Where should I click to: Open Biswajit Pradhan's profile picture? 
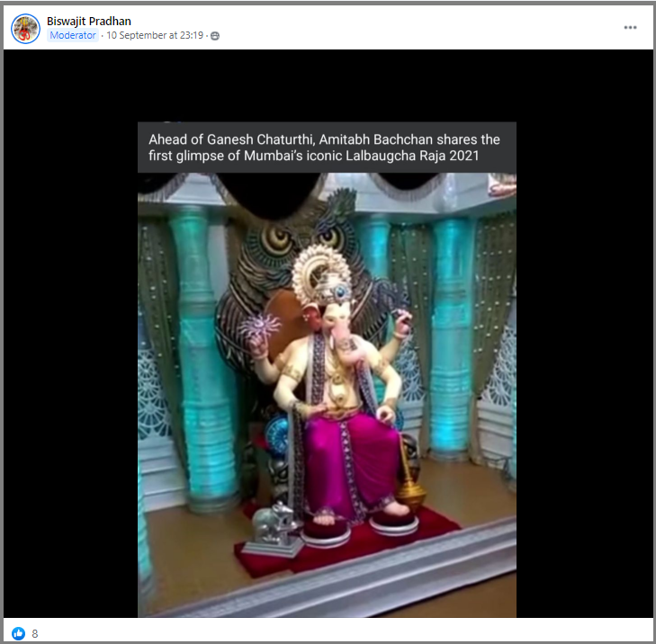(25, 28)
